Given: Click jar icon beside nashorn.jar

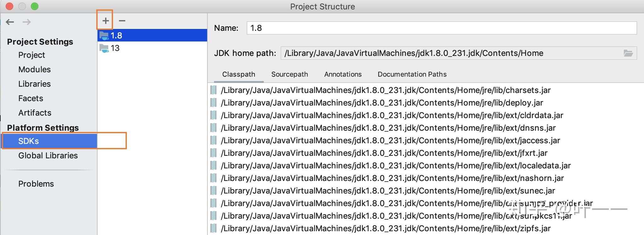Looking at the screenshot, I should [213, 178].
